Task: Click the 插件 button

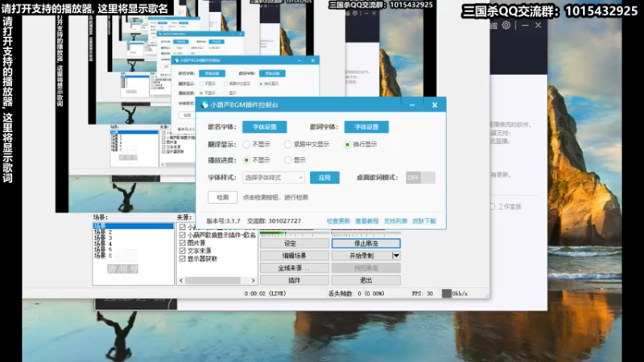Action: (295, 280)
